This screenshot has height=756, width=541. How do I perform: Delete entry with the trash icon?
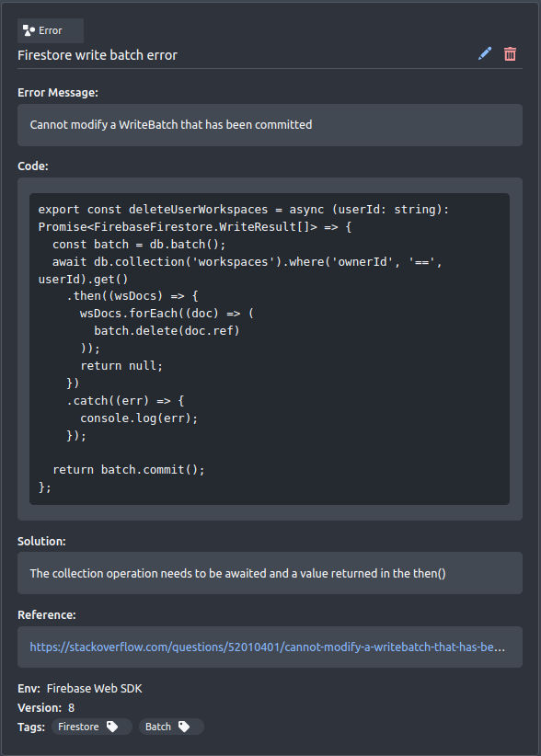tap(510, 53)
